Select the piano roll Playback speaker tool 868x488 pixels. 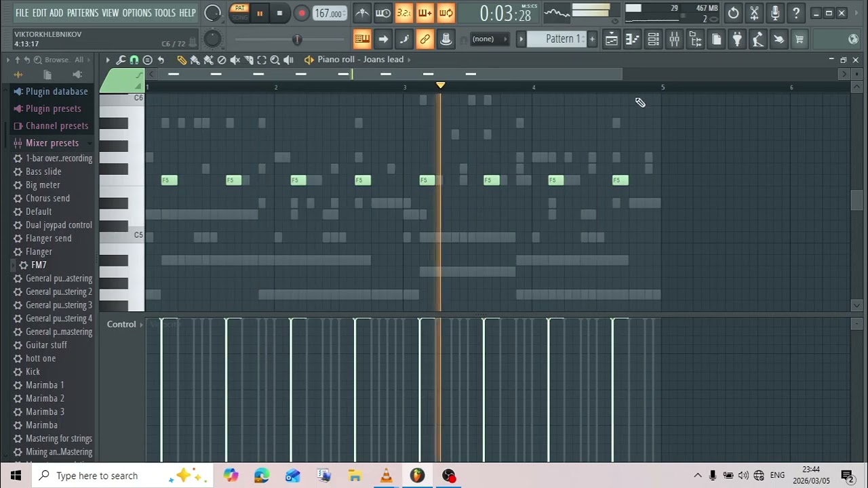288,60
